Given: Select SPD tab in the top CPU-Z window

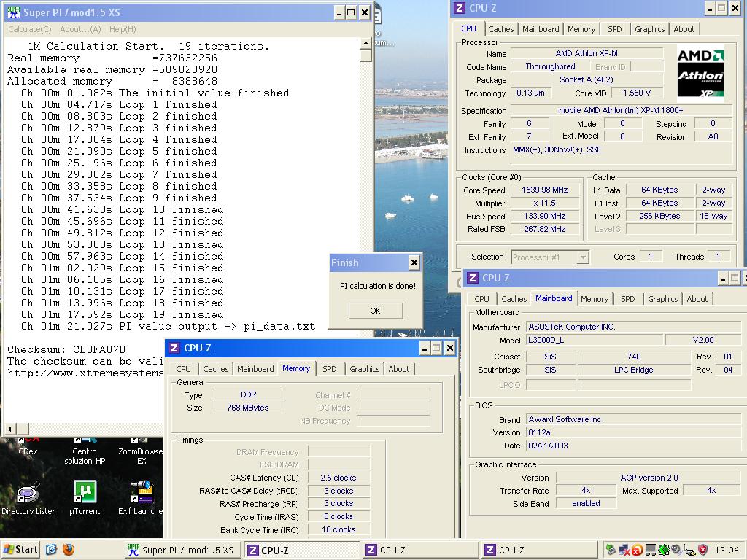Looking at the screenshot, I should tap(614, 29).
